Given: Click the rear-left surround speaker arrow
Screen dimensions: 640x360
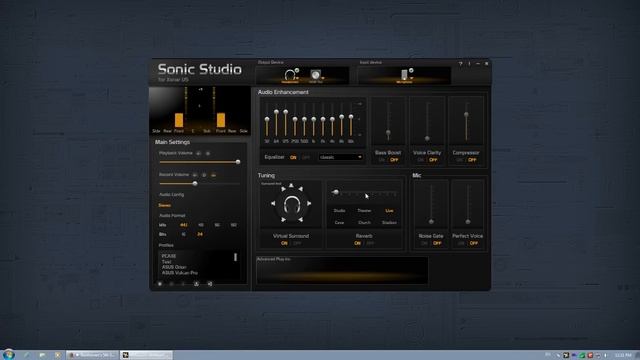Looking at the screenshot, I should click(283, 220).
